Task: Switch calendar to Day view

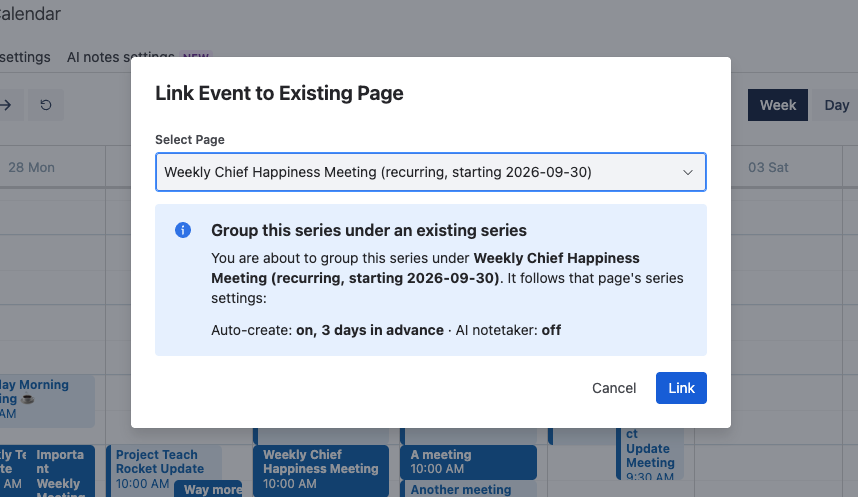Action: click(x=836, y=105)
